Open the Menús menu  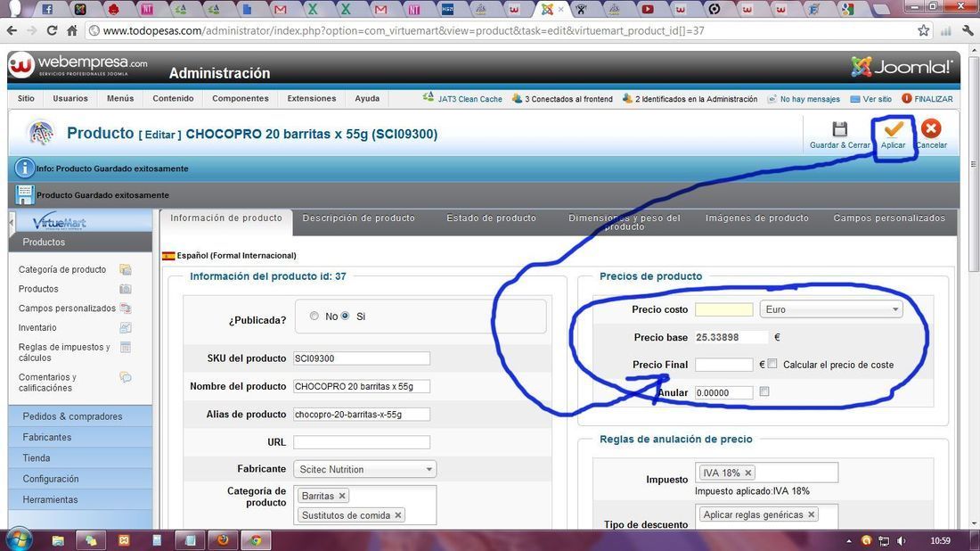[x=120, y=98]
